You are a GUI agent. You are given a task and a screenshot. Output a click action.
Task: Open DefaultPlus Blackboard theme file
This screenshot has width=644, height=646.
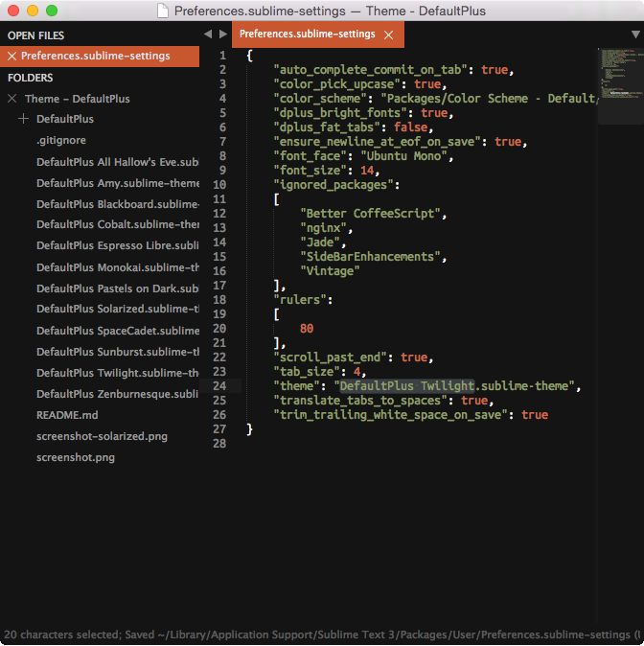pyautogui.click(x=118, y=204)
